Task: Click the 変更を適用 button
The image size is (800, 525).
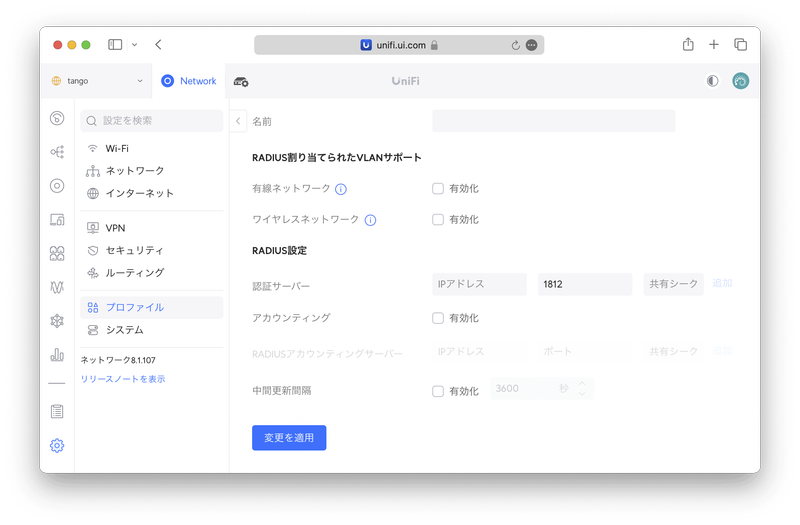Action: pos(289,438)
